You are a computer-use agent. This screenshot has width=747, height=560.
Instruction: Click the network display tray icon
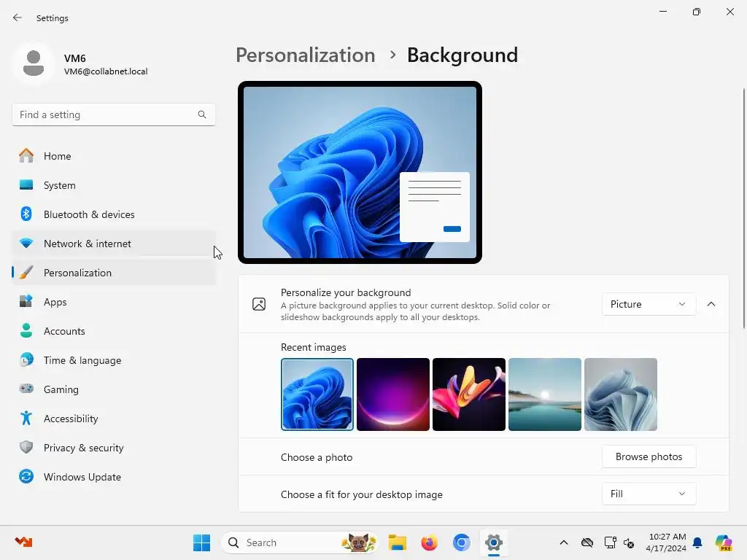pyautogui.click(x=610, y=542)
